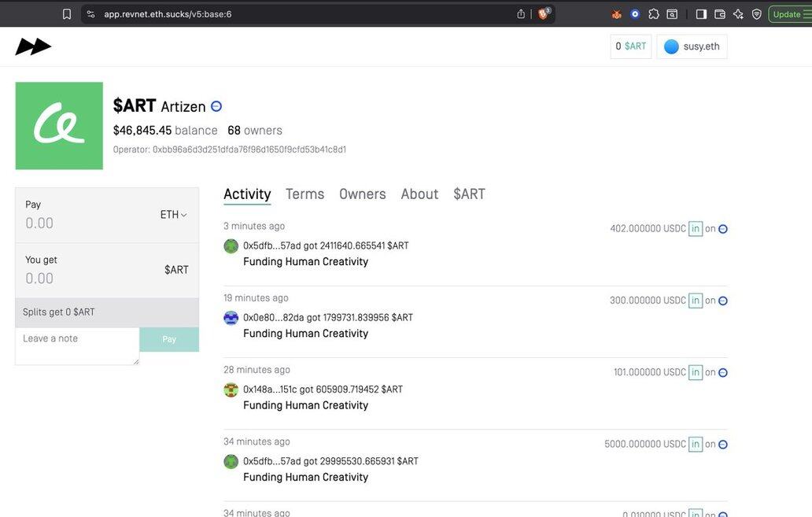Viewport: 812px width, 517px height.
Task: Open the Brave Wallet icon in toolbar
Action: pyautogui.click(x=719, y=14)
